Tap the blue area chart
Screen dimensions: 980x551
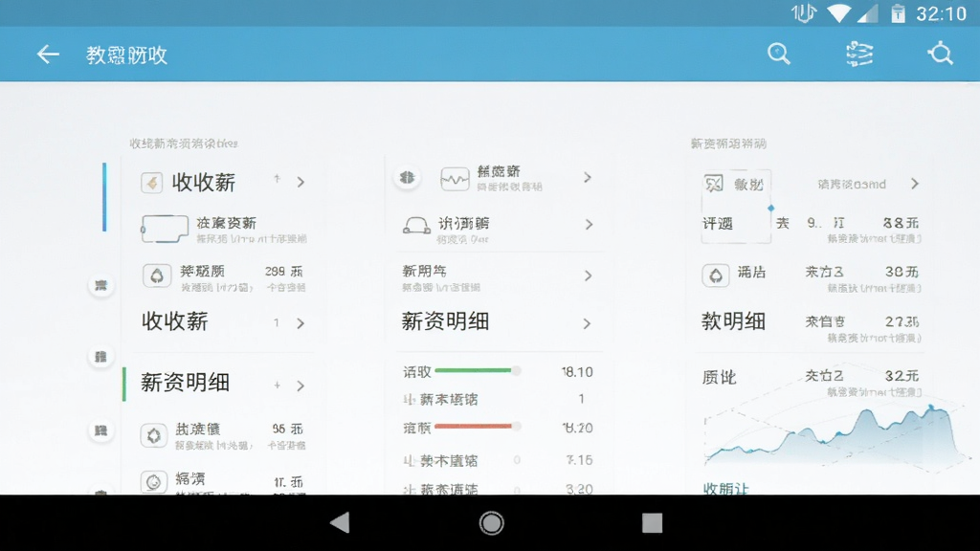pyautogui.click(x=833, y=437)
